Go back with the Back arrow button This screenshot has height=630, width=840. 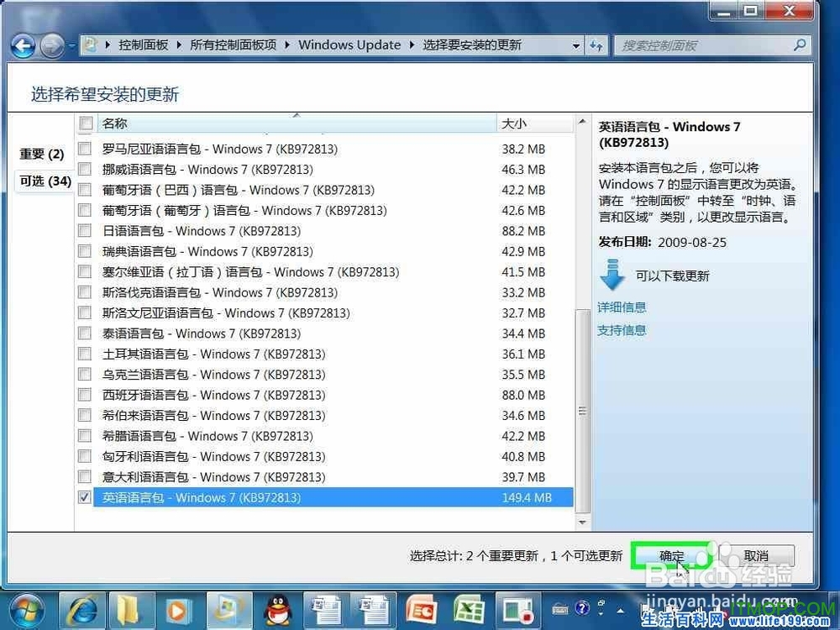(x=23, y=45)
